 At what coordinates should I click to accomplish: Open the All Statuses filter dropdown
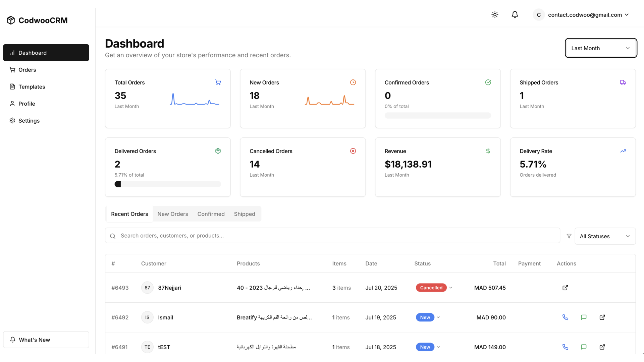point(605,236)
